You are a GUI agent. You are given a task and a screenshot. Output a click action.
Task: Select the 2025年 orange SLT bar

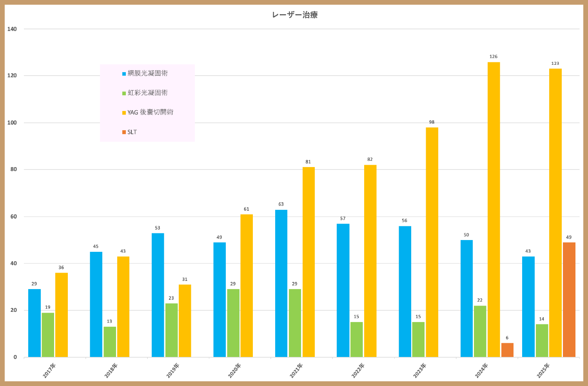569,300
